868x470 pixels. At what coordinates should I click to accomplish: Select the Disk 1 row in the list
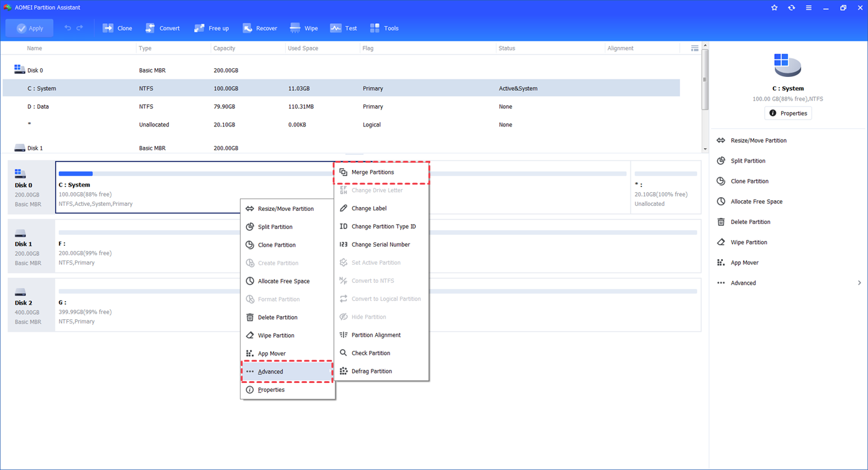[341, 148]
